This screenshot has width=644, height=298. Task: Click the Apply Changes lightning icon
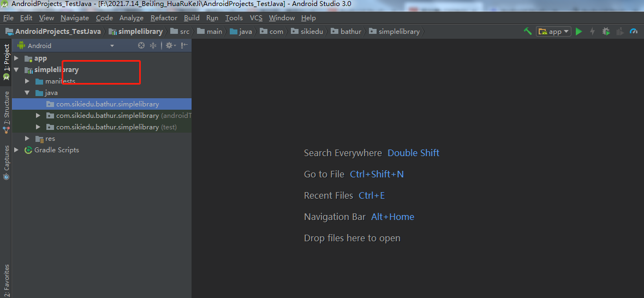point(592,32)
